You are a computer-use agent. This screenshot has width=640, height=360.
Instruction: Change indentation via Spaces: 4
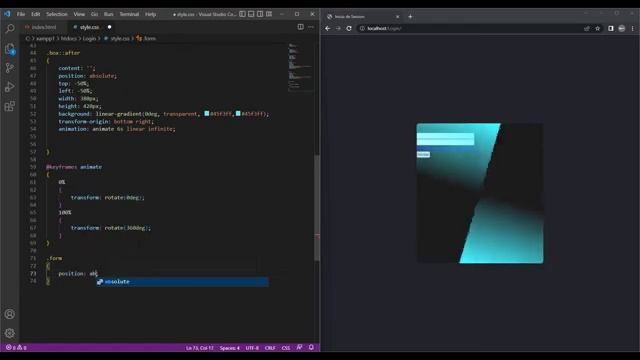tap(230, 348)
